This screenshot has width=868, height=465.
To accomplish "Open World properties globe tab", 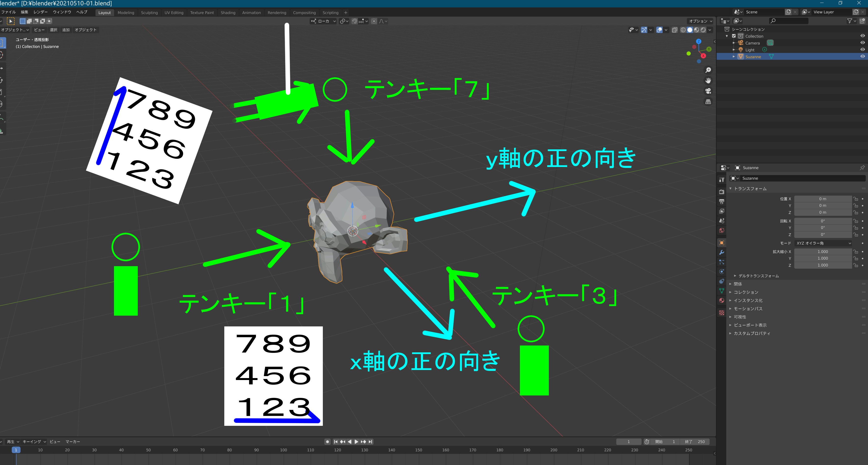I will 721,231.
